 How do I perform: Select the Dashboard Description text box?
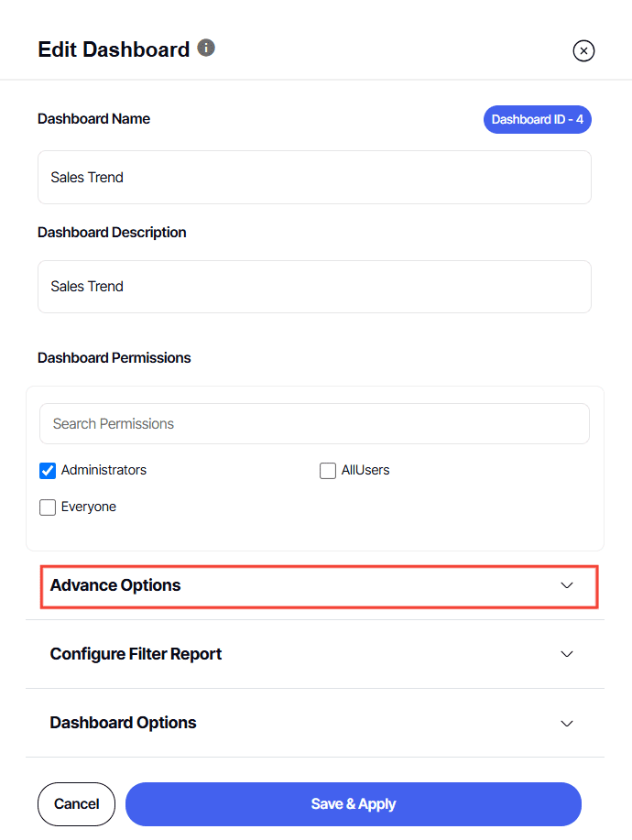pyautogui.click(x=314, y=286)
